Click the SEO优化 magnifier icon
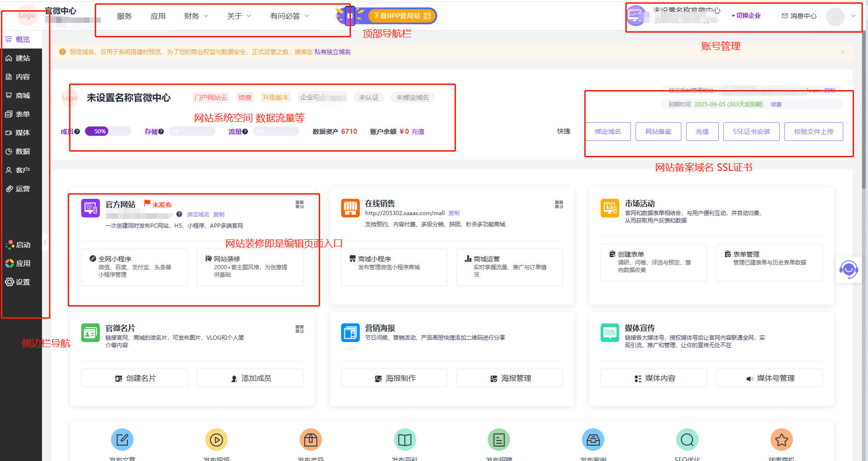This screenshot has width=868, height=461. pos(687,440)
